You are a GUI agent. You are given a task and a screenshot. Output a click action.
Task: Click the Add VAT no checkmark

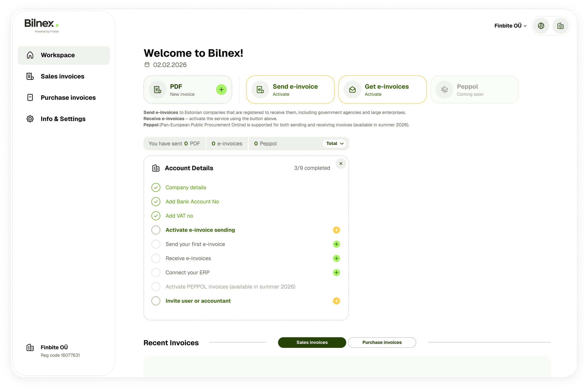point(156,216)
